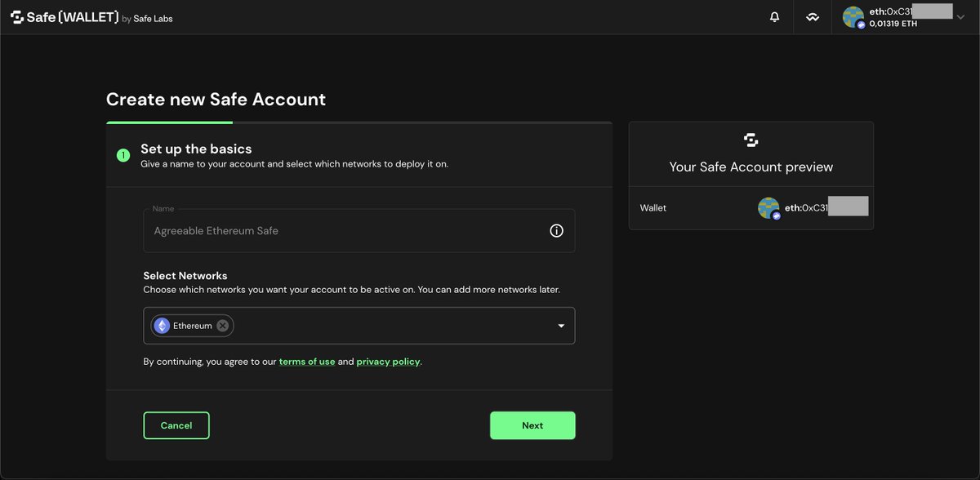980x480 pixels.
Task: Click the Safe logo in account preview
Action: click(751, 140)
